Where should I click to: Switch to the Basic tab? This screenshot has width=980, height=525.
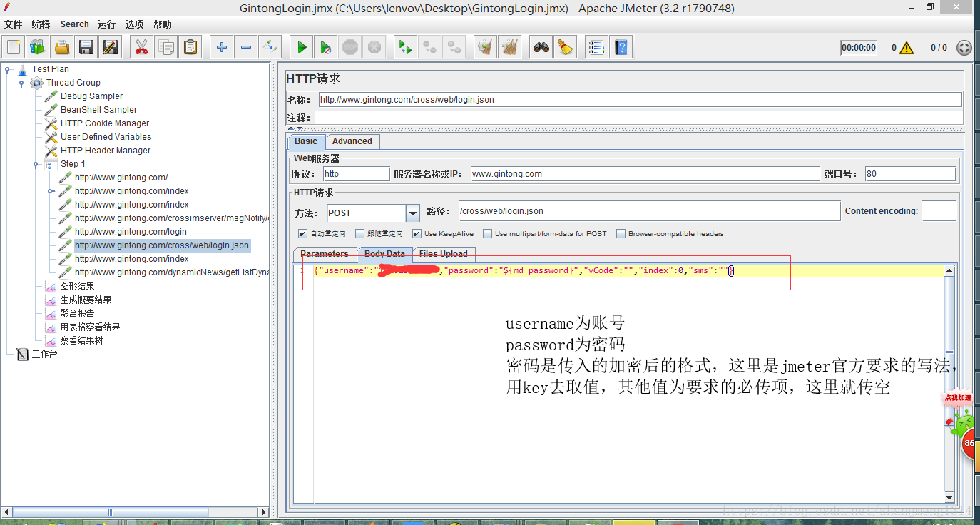[x=306, y=141]
